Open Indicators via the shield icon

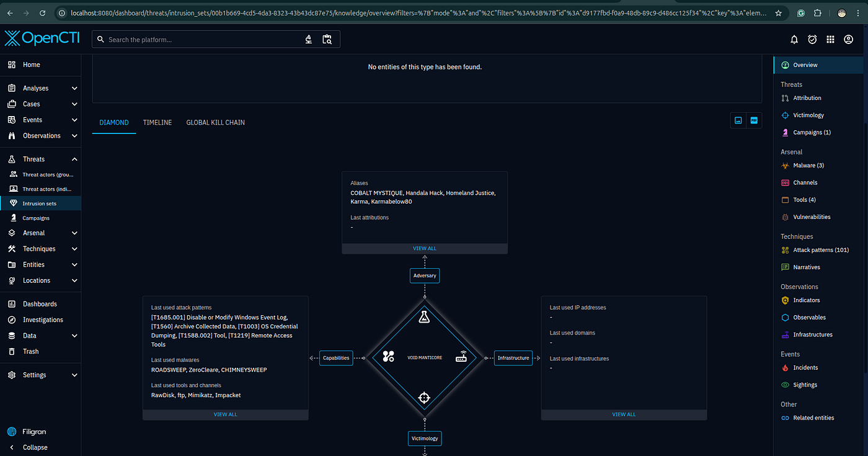(x=785, y=300)
